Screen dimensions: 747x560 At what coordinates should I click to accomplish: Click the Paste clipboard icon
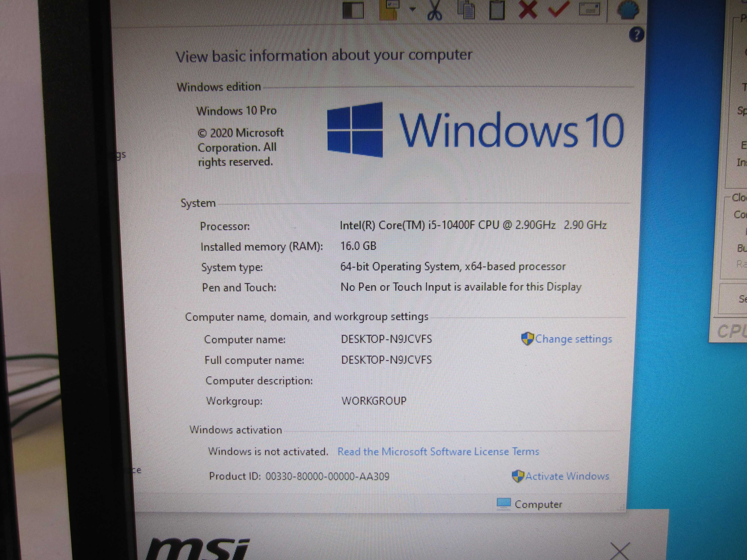pyautogui.click(x=497, y=10)
